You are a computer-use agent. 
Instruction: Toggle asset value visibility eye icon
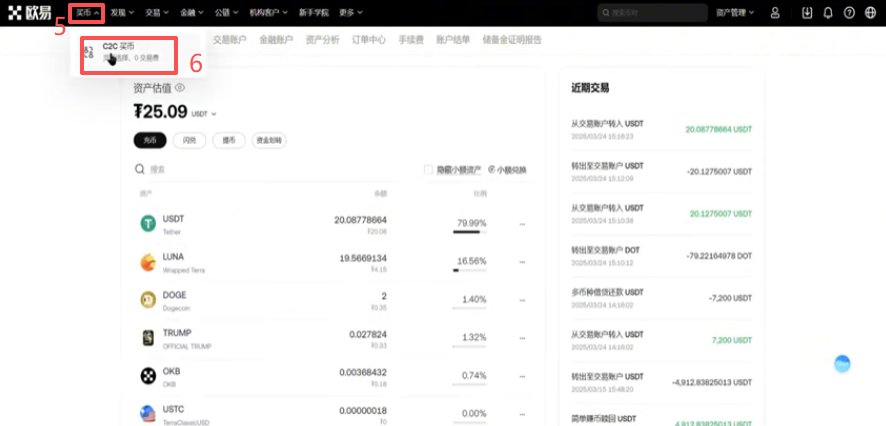[x=180, y=88]
